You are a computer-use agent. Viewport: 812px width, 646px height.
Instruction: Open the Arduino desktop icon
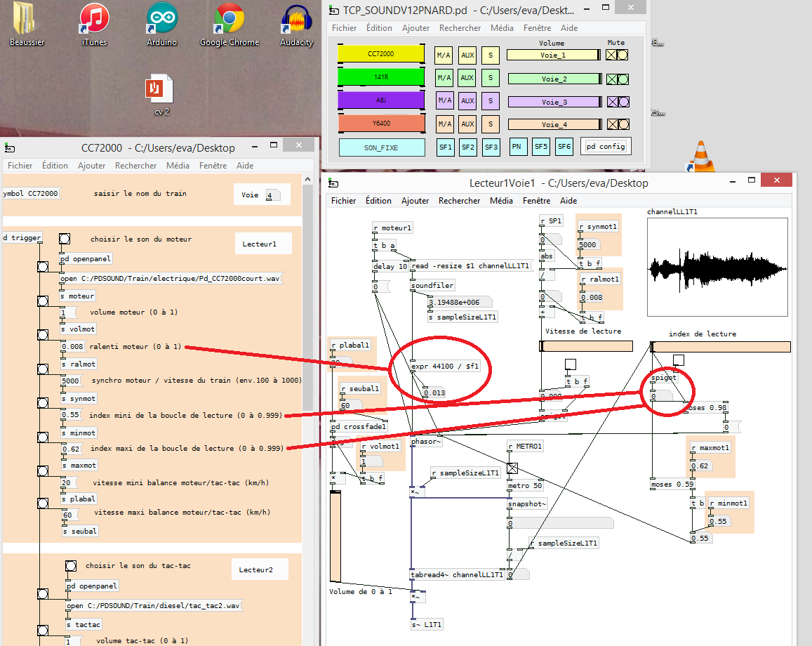tap(161, 25)
